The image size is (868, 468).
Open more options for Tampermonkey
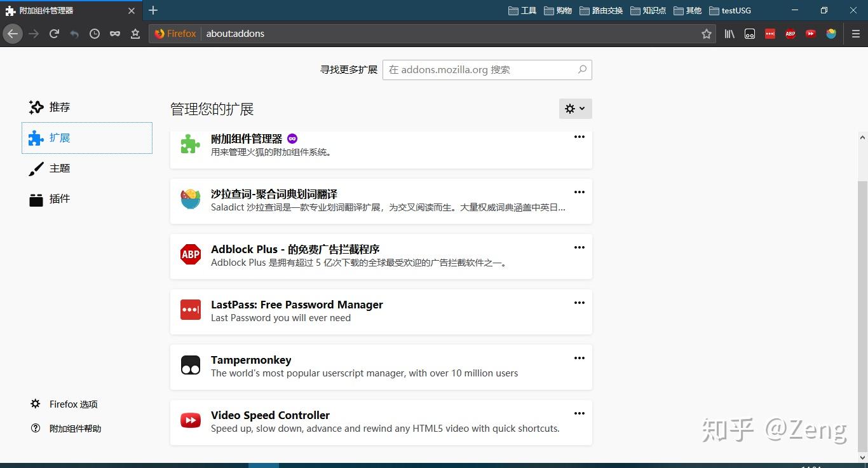tap(580, 358)
